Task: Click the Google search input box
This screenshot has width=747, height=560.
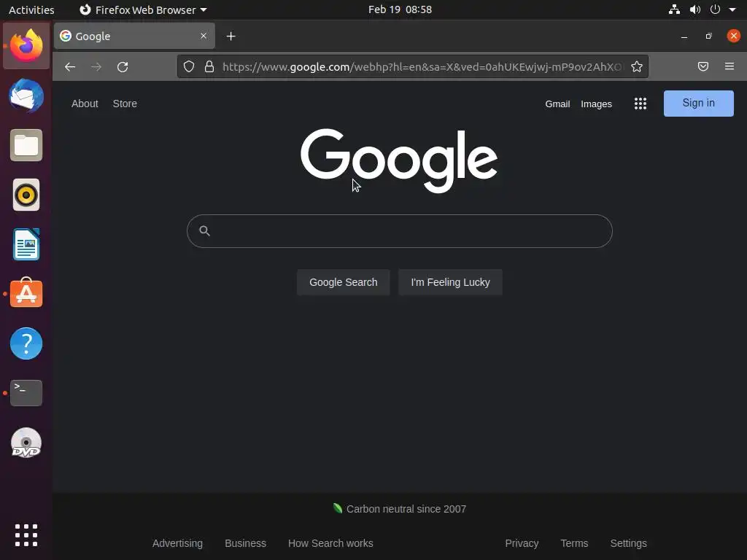Action: (399, 231)
